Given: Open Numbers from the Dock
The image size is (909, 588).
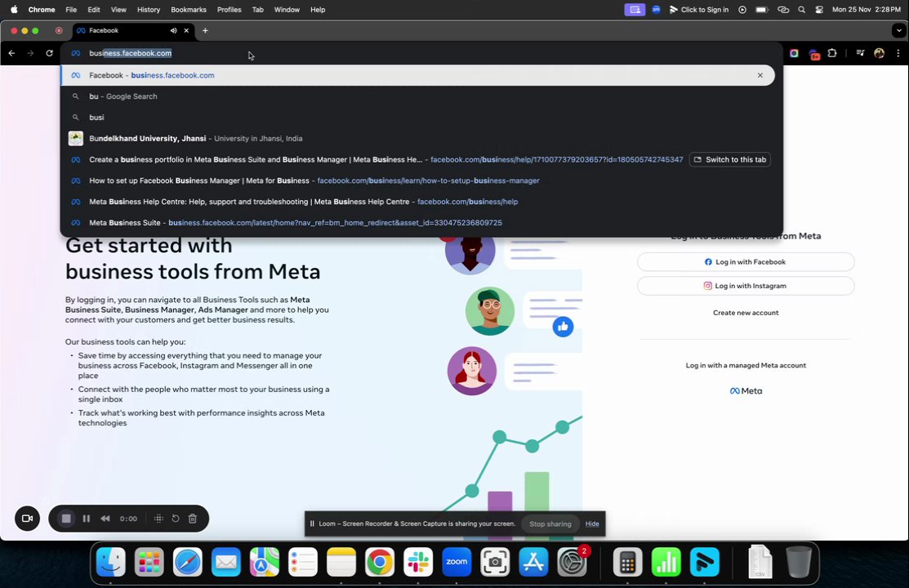Looking at the screenshot, I should click(x=666, y=562).
